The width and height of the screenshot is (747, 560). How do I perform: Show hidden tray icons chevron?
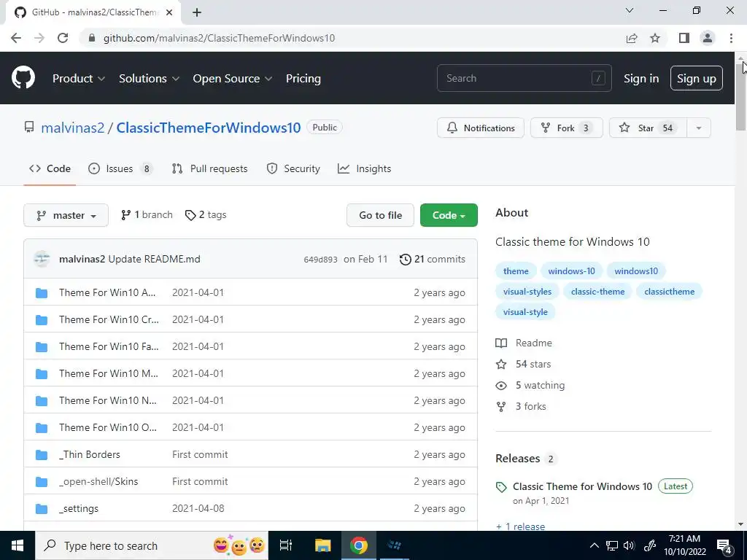click(x=594, y=545)
